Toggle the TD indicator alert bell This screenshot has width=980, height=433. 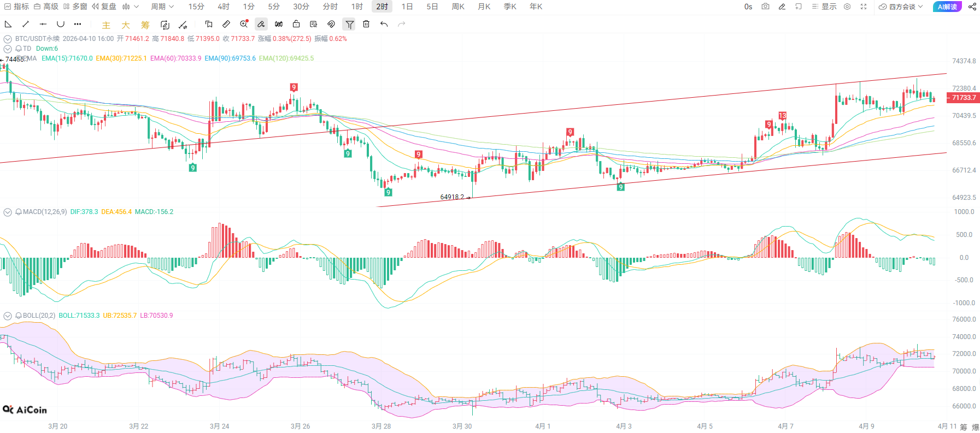(19, 49)
